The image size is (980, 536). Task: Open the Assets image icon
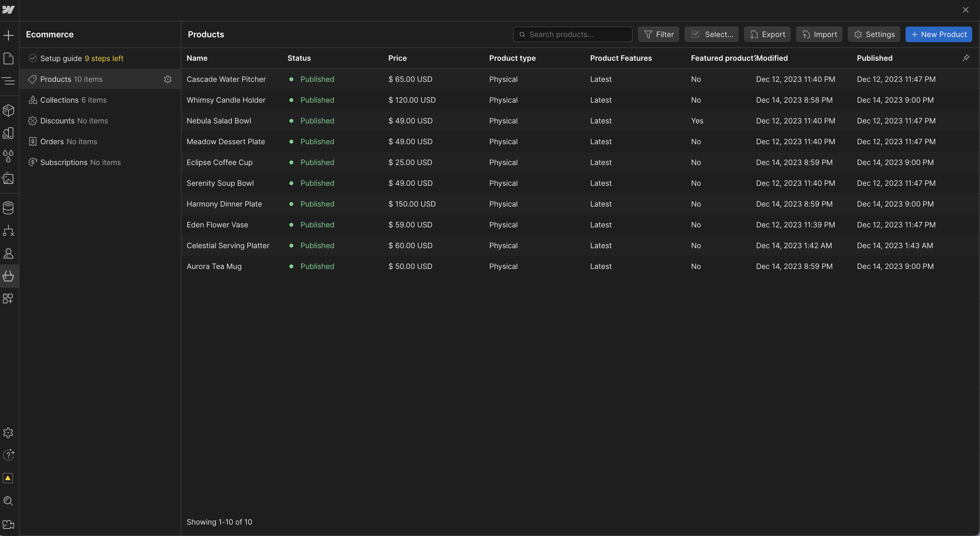click(x=8, y=178)
